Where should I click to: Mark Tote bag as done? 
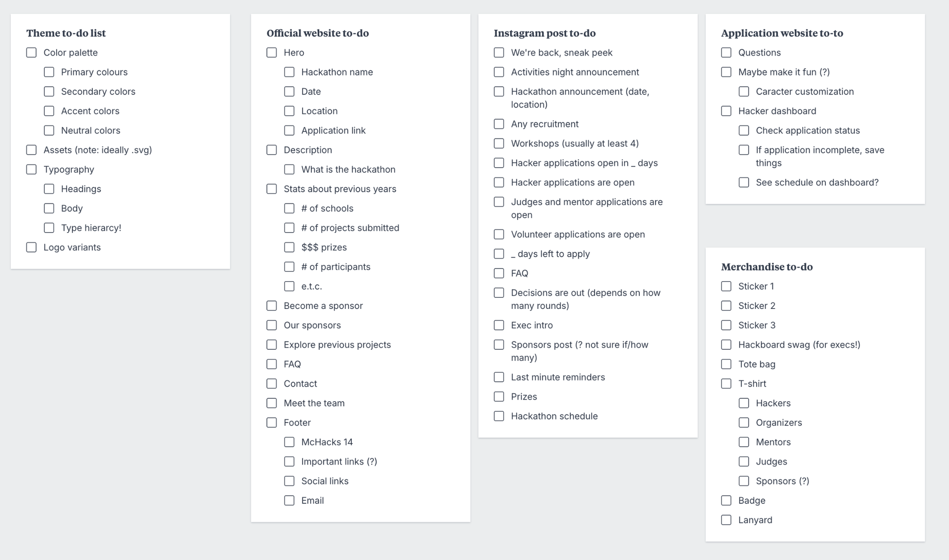click(726, 364)
